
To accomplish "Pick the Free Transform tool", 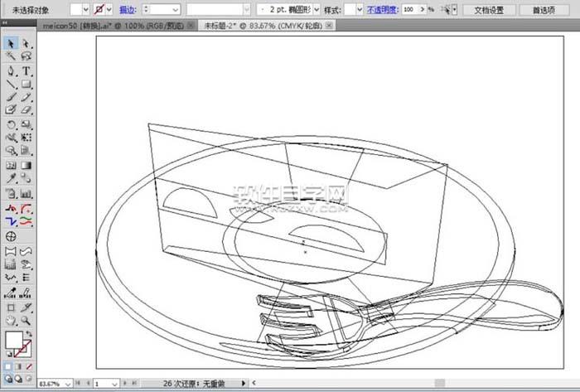I will 26,138.
